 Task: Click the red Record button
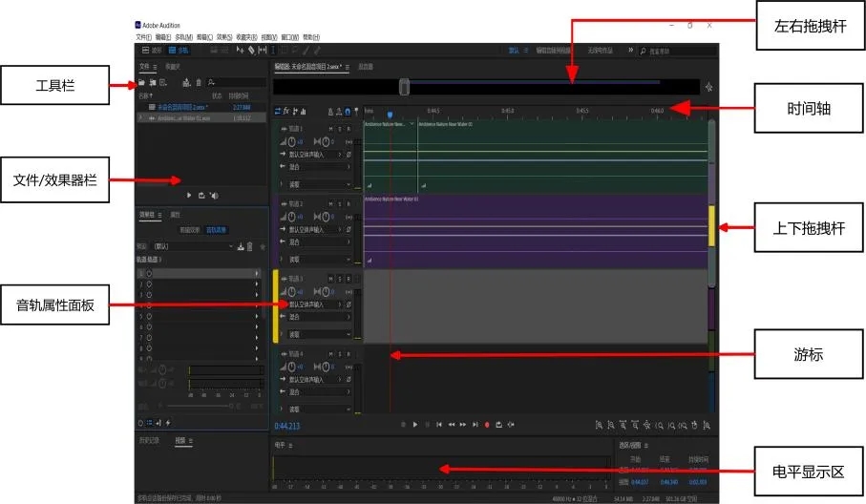[x=487, y=424]
